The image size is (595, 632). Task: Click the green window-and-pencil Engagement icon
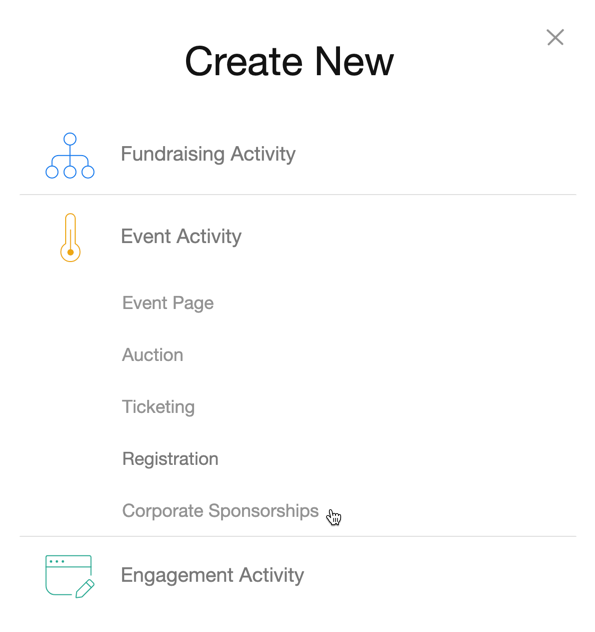(x=70, y=576)
